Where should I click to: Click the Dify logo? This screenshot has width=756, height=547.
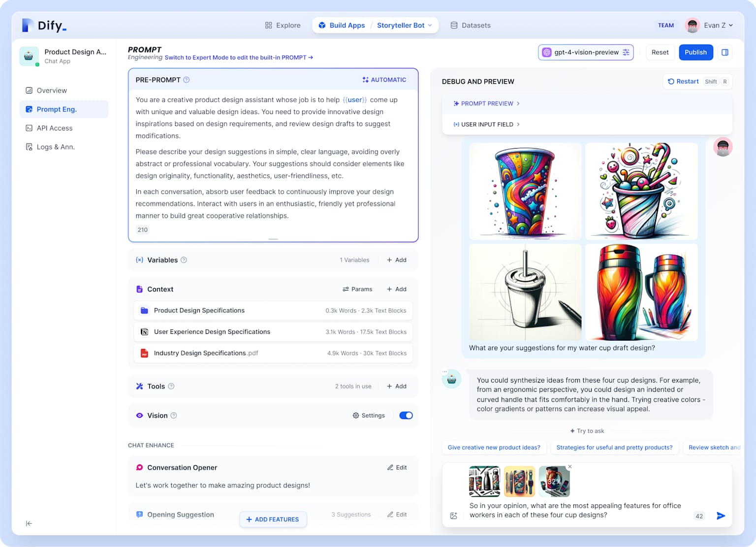tap(43, 25)
